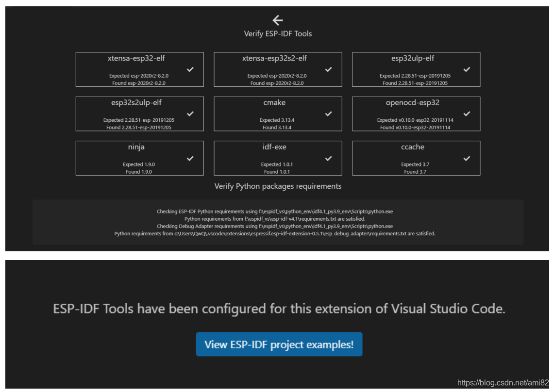This screenshot has height=392, width=554.
Task: Click Expected 2.28.51-esp-20191205 under esp32ulp-elf
Action: click(415, 76)
